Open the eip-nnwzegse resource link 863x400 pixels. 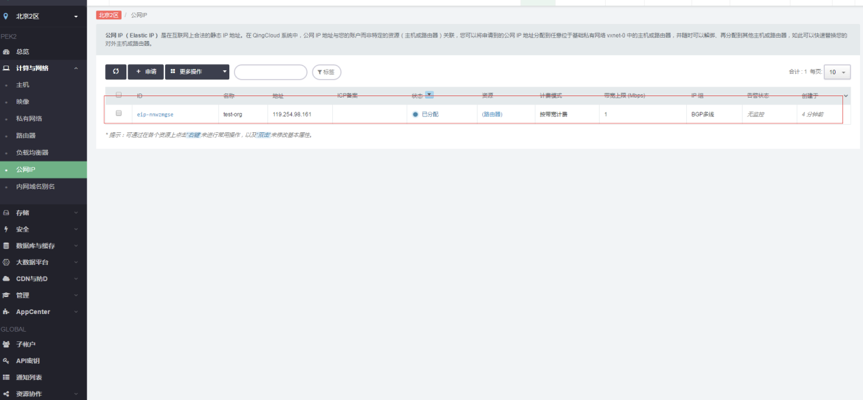coord(155,115)
